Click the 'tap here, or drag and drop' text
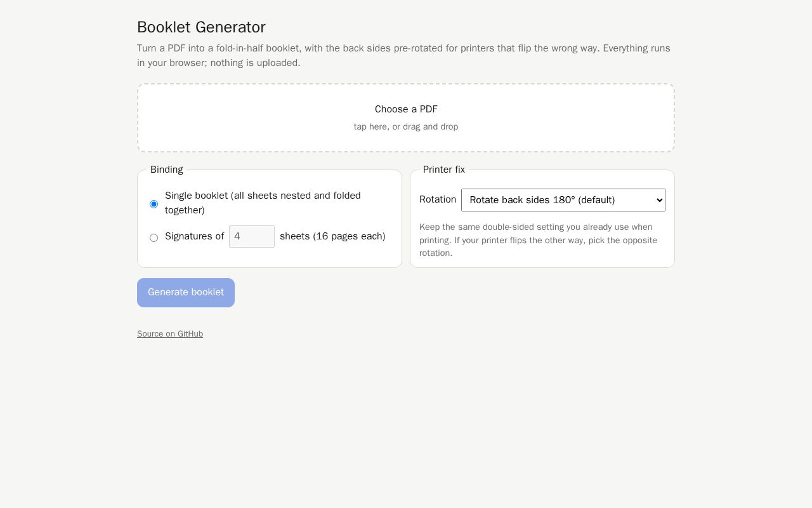 pyautogui.click(x=406, y=127)
